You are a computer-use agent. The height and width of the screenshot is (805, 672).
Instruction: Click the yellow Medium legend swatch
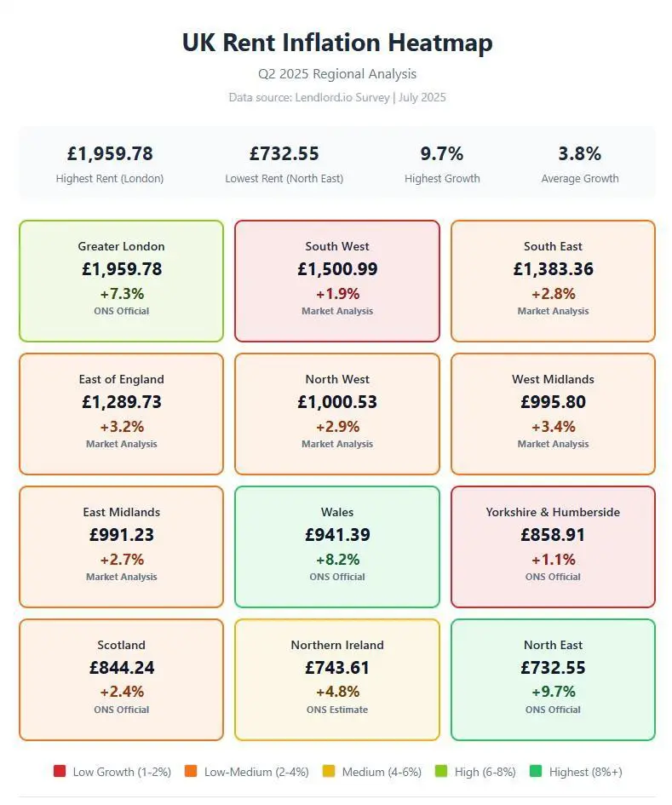(x=329, y=771)
